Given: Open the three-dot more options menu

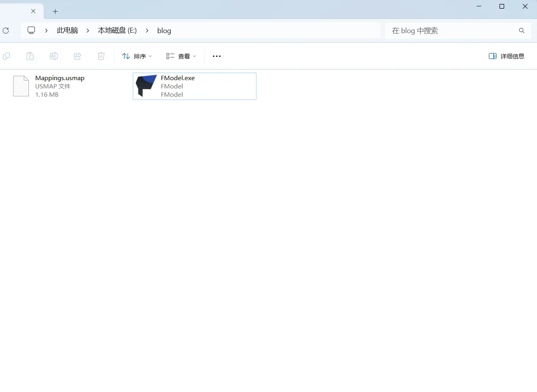Looking at the screenshot, I should [217, 56].
